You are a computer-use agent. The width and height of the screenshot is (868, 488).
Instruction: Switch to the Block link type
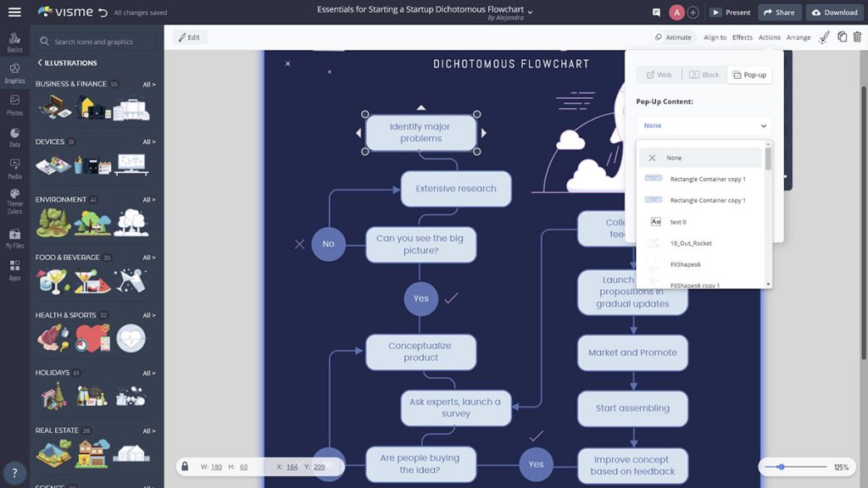pyautogui.click(x=704, y=75)
